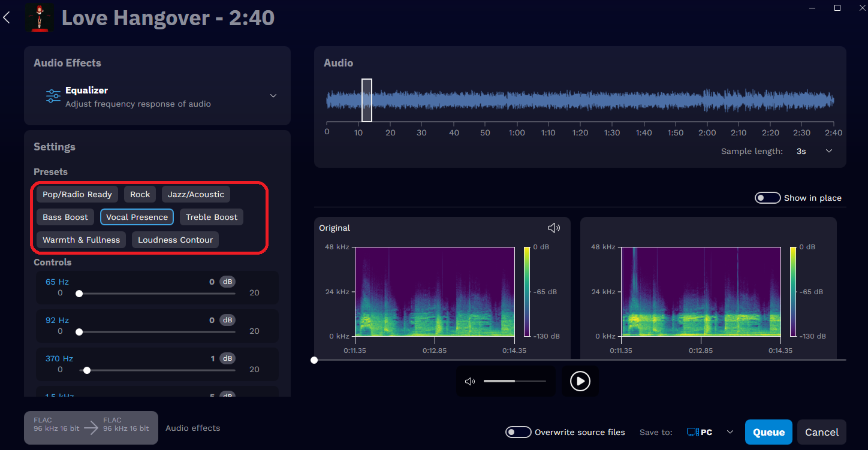Click the PC device icon next to Save to
The width and height of the screenshot is (868, 450).
694,431
